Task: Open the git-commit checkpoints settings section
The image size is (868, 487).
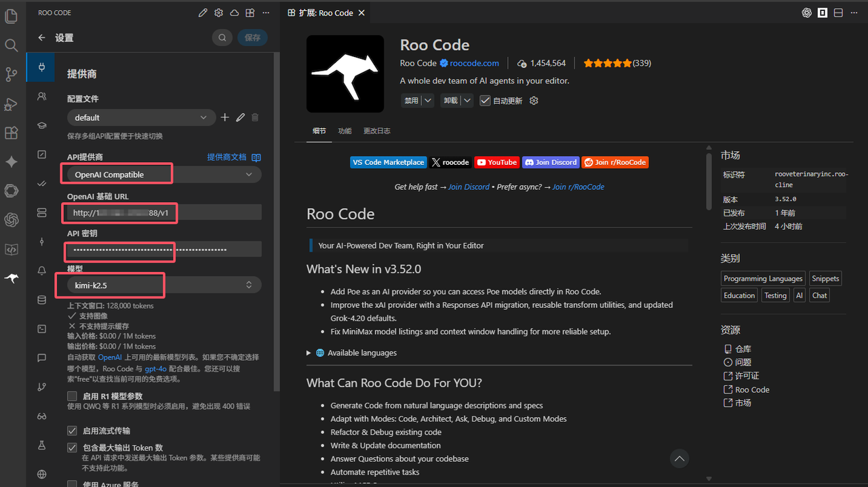Action: (x=41, y=241)
